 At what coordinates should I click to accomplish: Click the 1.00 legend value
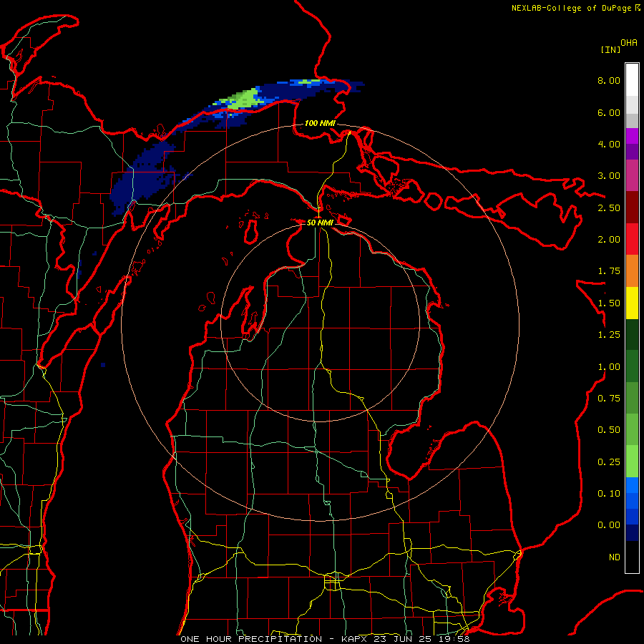point(609,367)
